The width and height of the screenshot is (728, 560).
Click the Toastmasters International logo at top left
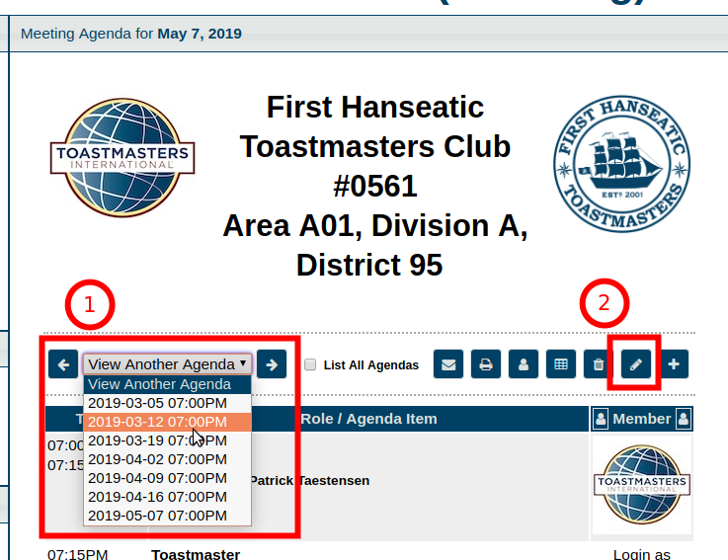coord(122,157)
